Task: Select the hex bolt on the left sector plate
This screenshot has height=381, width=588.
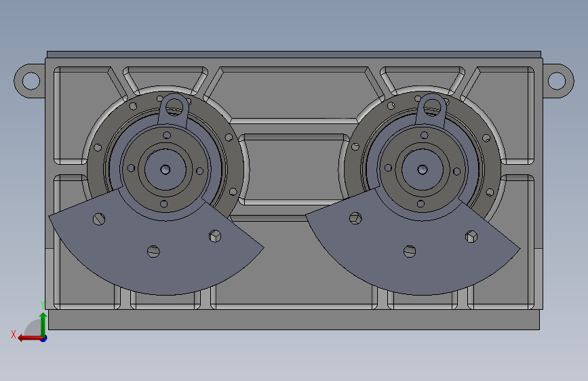Action: pos(215,236)
